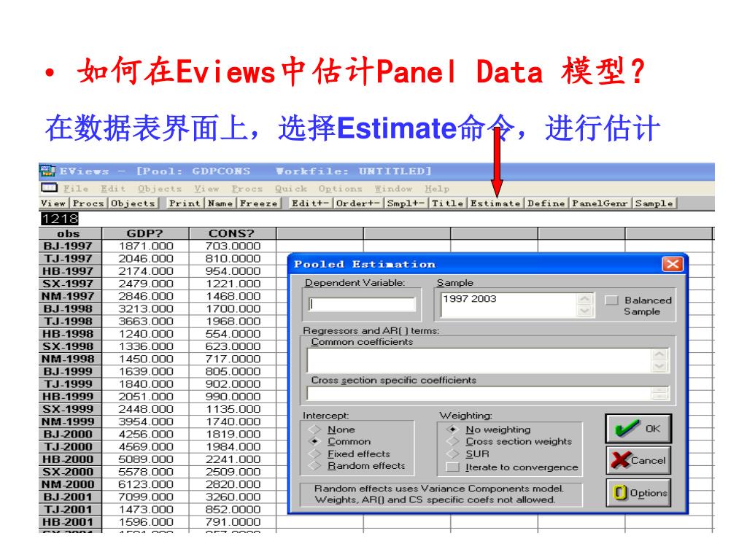Open the View menu in menu bar
Screen dimensions: 747x560
pyautogui.click(x=206, y=189)
